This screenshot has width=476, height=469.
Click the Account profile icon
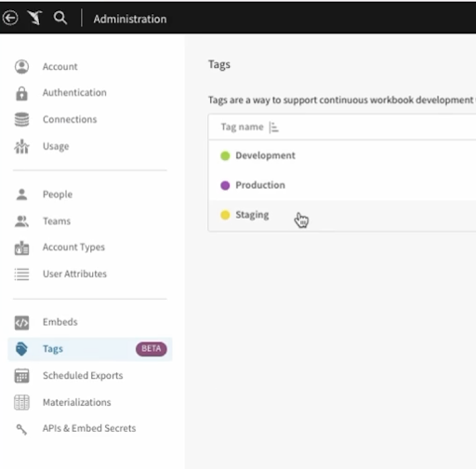(x=21, y=67)
